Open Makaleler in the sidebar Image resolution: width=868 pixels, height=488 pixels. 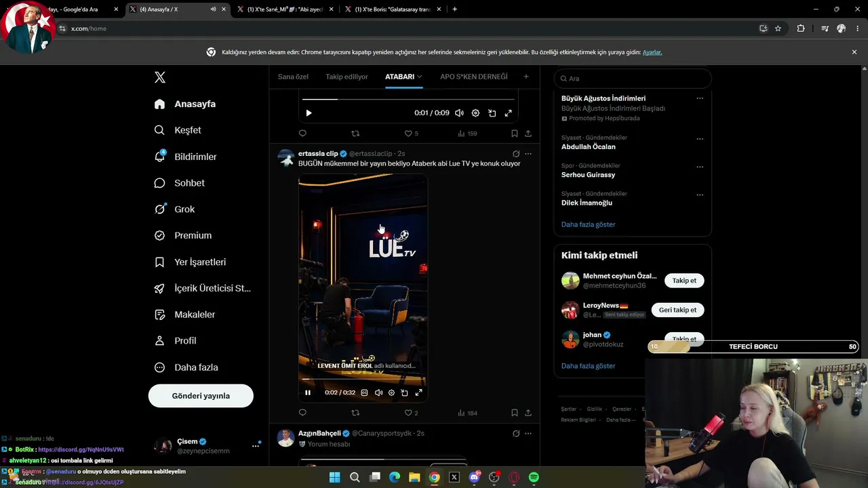click(x=184, y=314)
